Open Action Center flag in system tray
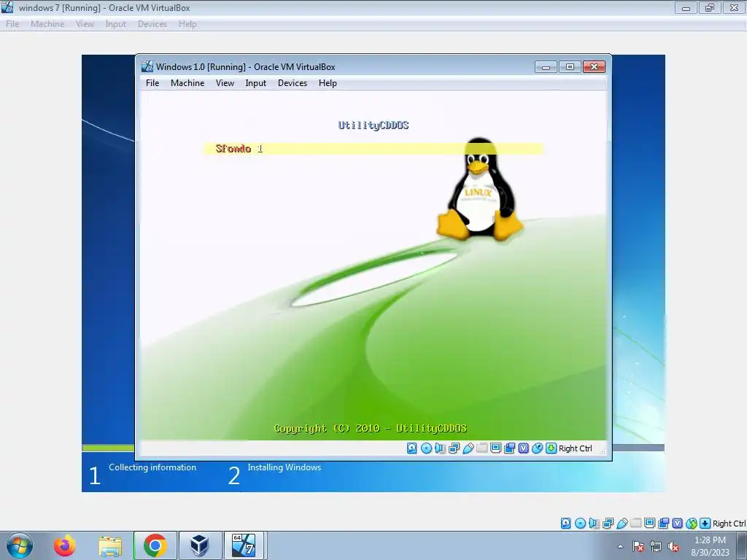 [x=638, y=546]
